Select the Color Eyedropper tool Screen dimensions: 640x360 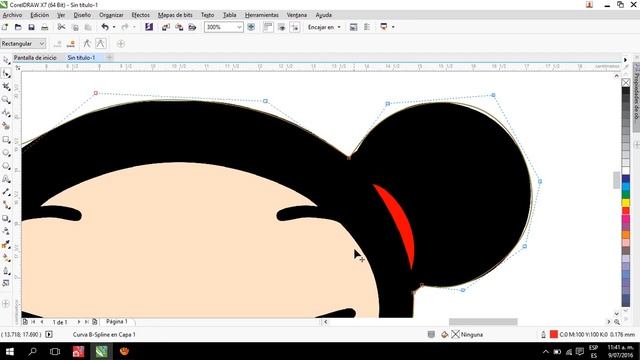6,244
